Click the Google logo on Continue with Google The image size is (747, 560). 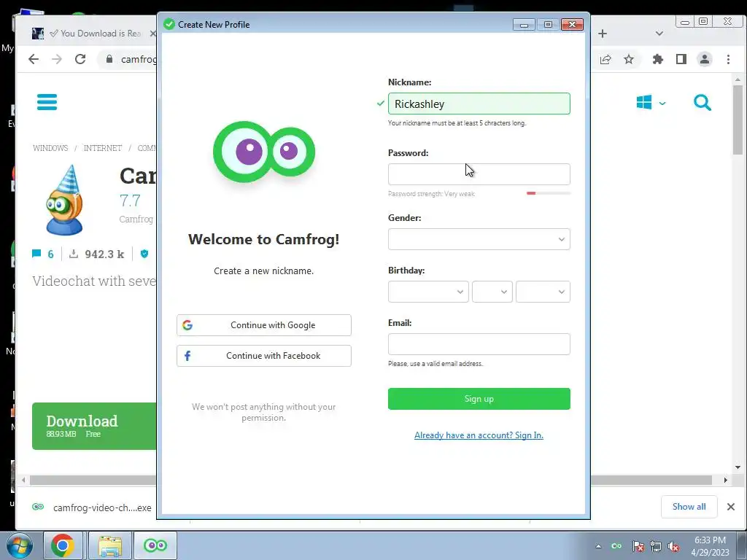point(187,325)
